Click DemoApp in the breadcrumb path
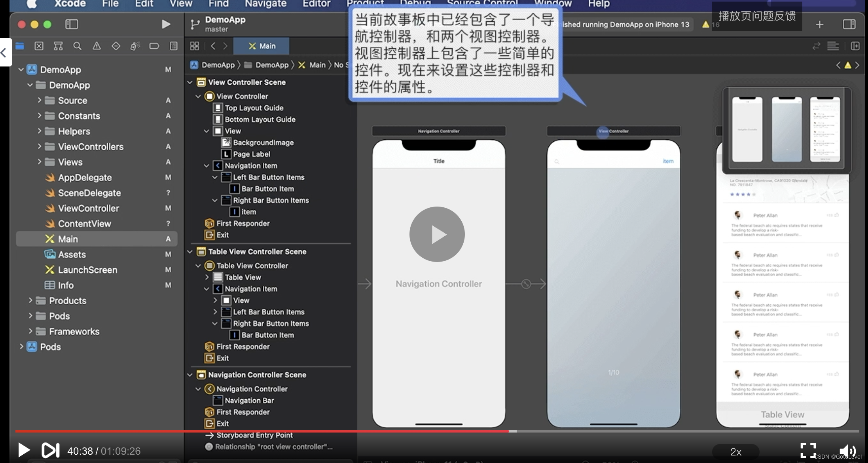This screenshot has height=463, width=868. [x=219, y=65]
